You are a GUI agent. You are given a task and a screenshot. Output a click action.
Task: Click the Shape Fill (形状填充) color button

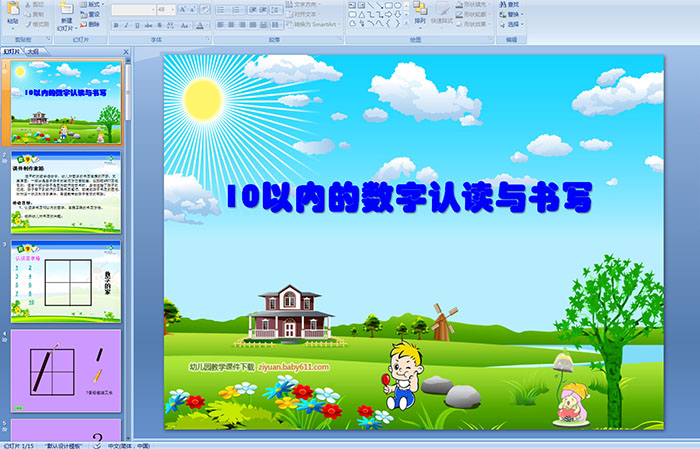click(x=473, y=4)
